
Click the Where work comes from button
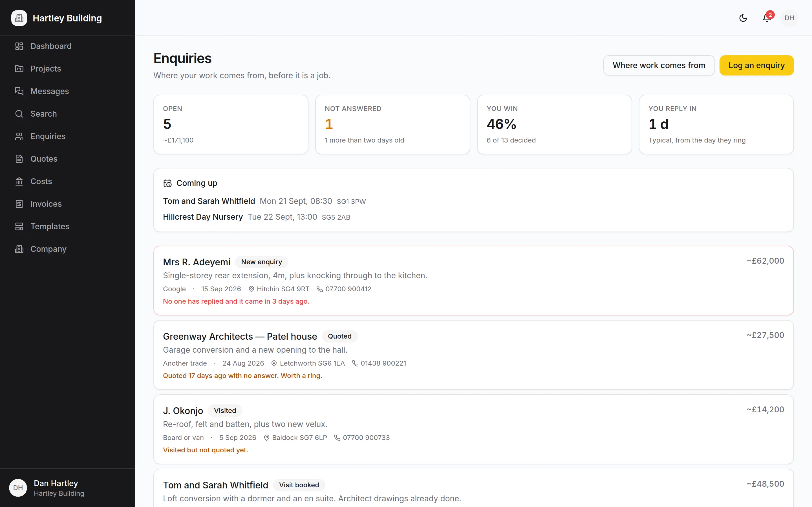pyautogui.click(x=659, y=65)
